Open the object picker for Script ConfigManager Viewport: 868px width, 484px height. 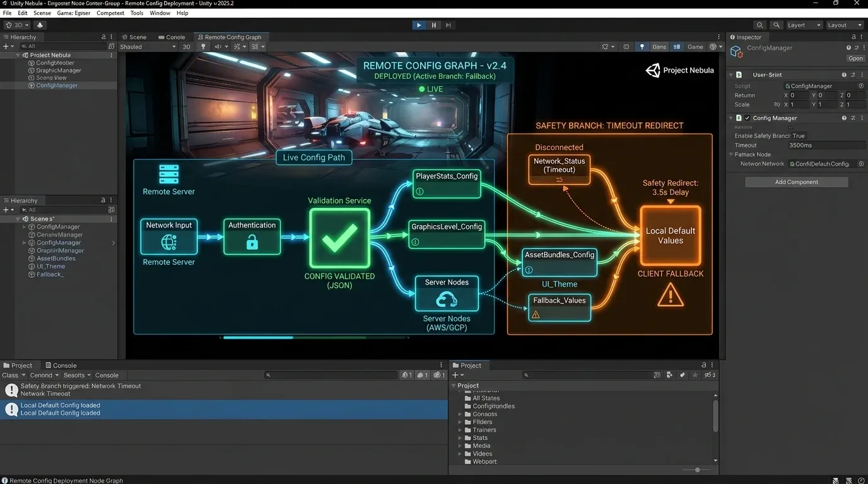(861, 86)
